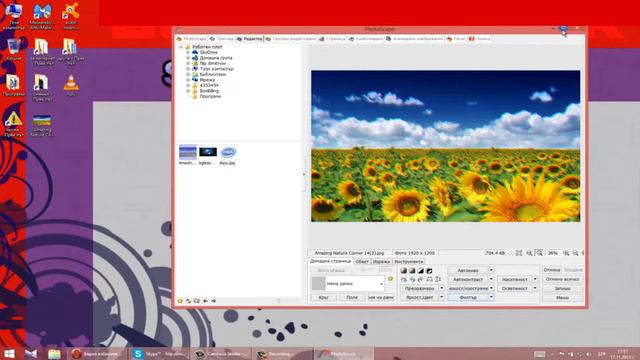
Task: Click the zoom-in magnifier right of 36%
Action: (566, 253)
